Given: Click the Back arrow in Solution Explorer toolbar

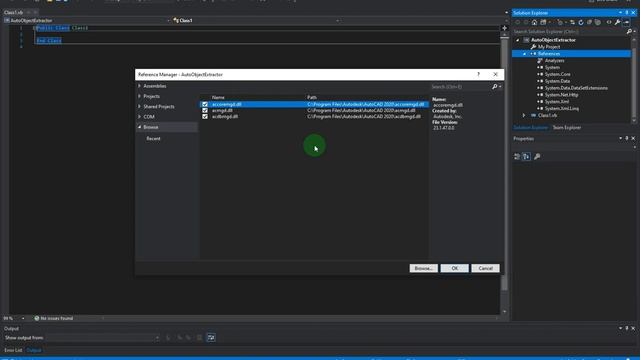Looking at the screenshot, I should coord(518,22).
